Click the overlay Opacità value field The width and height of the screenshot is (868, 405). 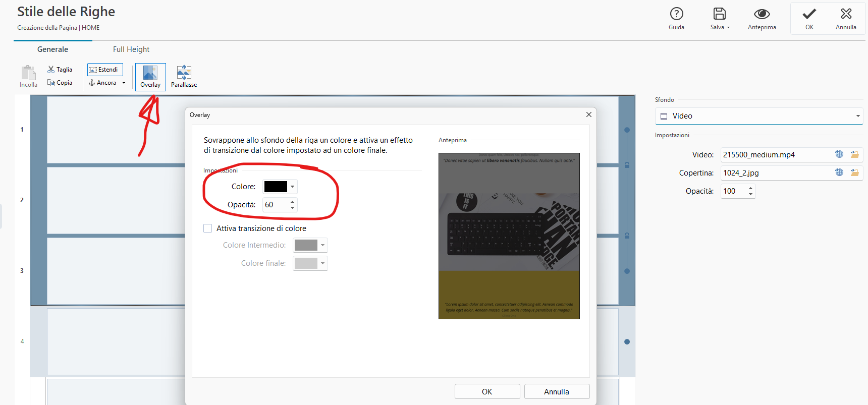(x=275, y=205)
